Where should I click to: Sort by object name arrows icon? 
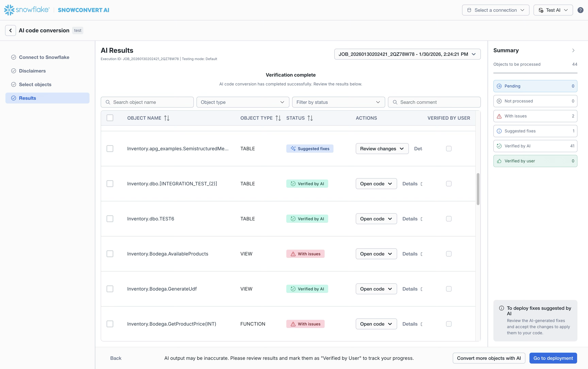(167, 118)
